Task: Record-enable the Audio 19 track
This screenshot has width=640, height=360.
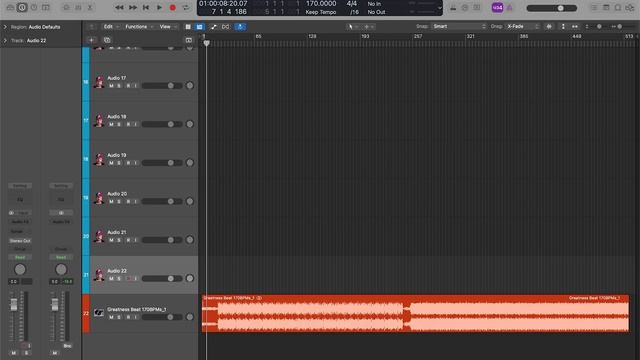Action: (x=128, y=163)
